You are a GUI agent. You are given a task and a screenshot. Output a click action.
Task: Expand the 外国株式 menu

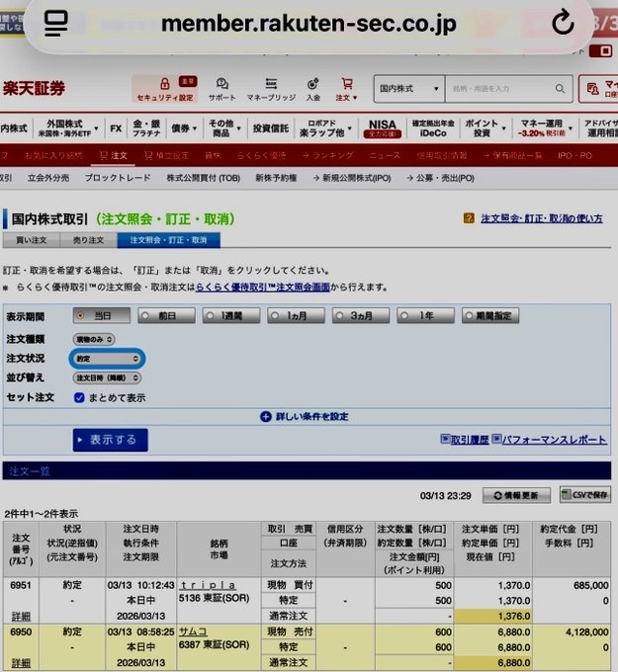click(x=68, y=128)
